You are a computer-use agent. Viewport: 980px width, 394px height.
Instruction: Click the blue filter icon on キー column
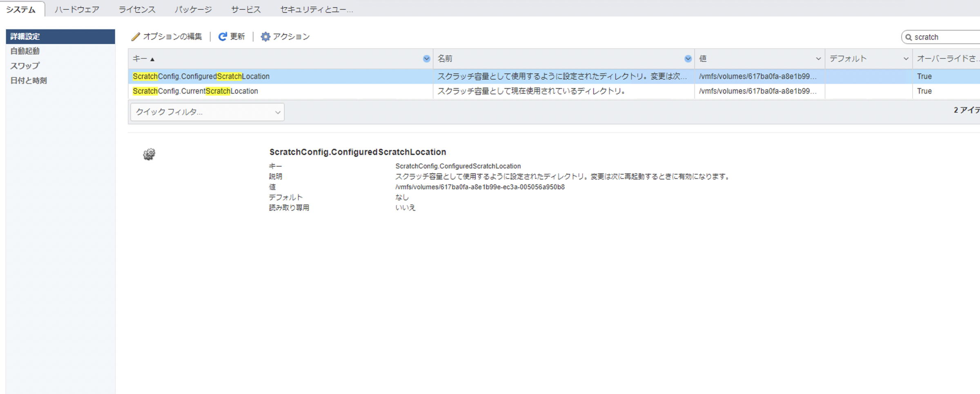click(426, 58)
